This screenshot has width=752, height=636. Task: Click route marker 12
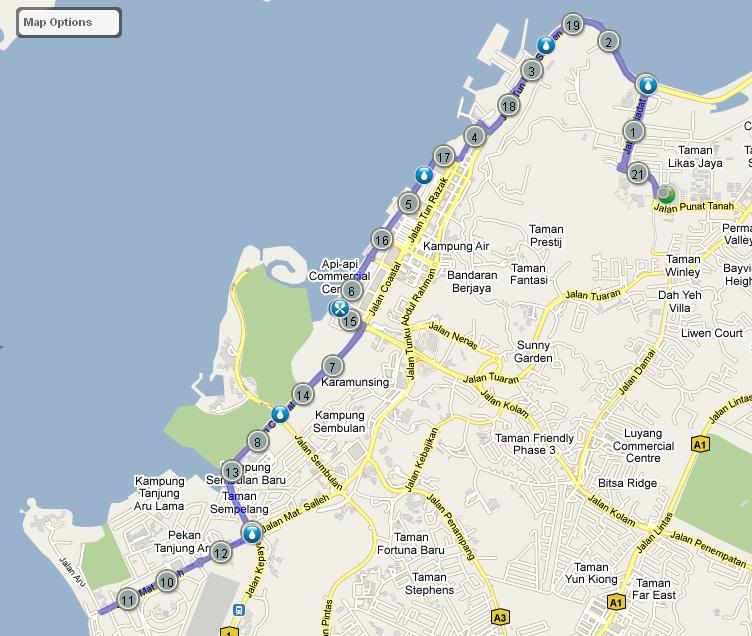[x=221, y=553]
